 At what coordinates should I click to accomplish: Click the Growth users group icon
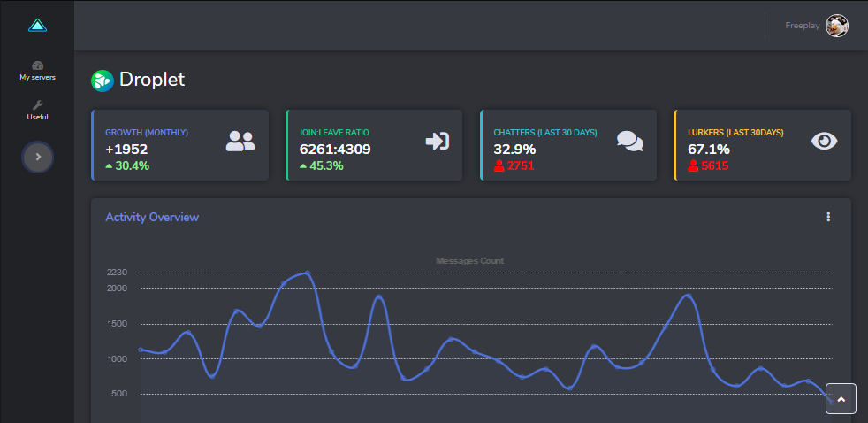240,142
